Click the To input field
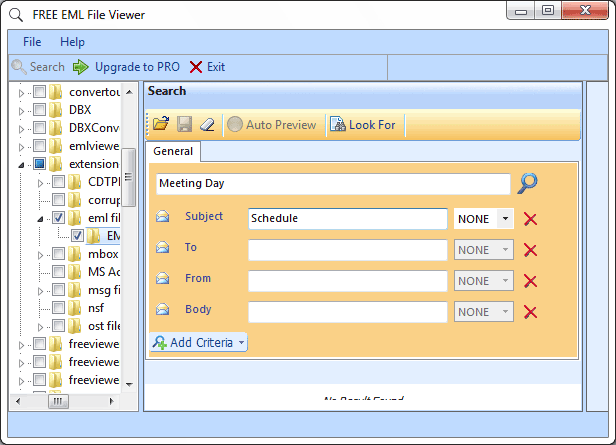 (348, 250)
